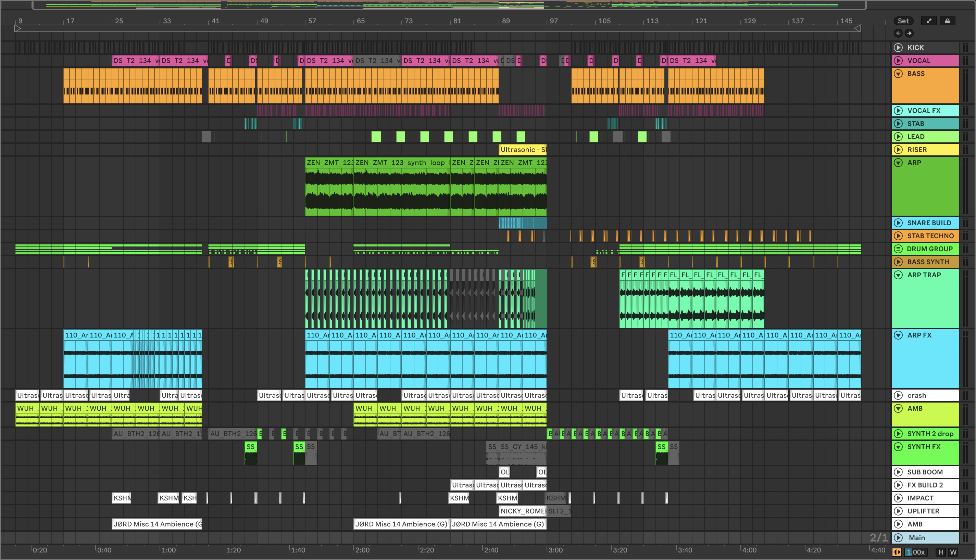Unfold the crash track
The width and height of the screenshot is (976, 560).
click(898, 395)
